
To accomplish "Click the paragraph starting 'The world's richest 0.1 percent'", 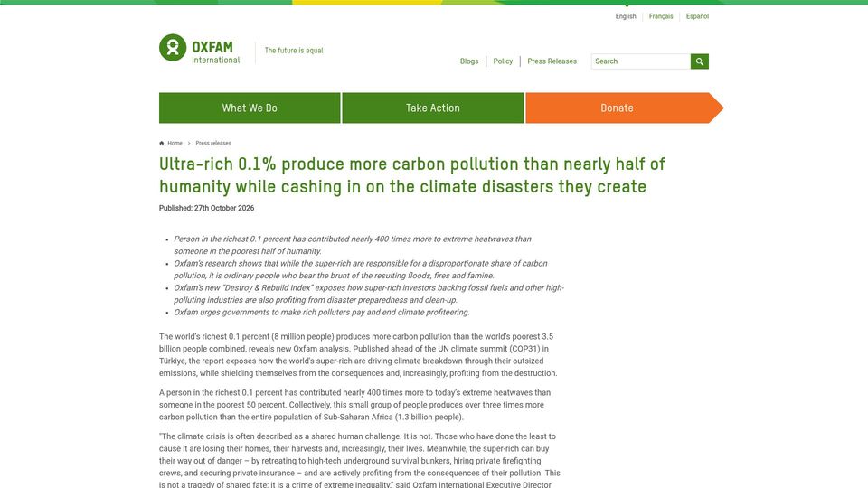I will point(358,354).
